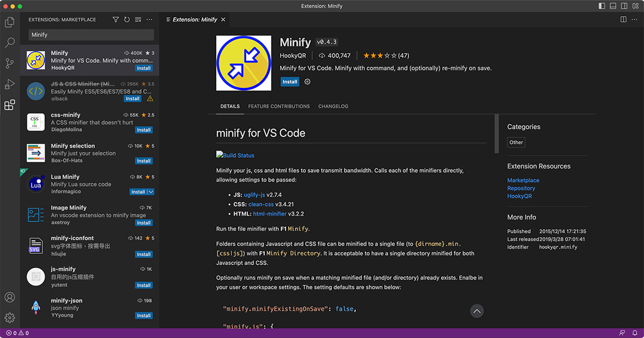The image size is (644, 338).
Task: Install the js-minify extension
Action: coord(144,285)
